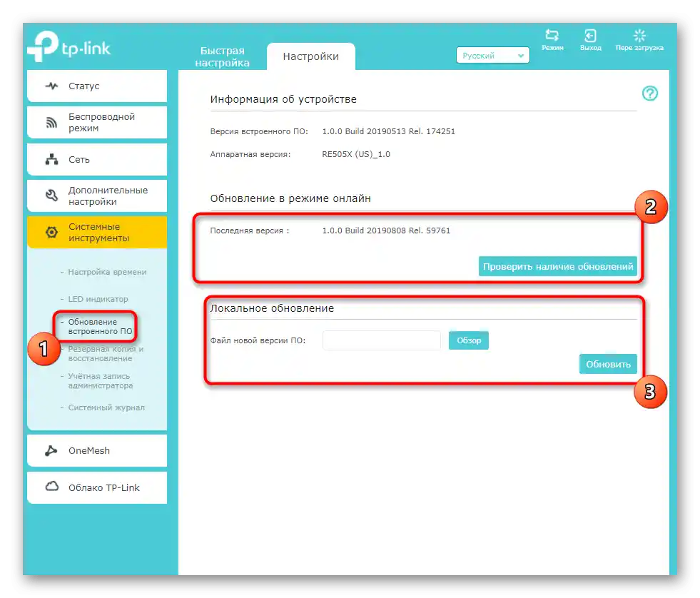Open Системный журнал item
The height and width of the screenshot is (598, 700).
tap(106, 407)
